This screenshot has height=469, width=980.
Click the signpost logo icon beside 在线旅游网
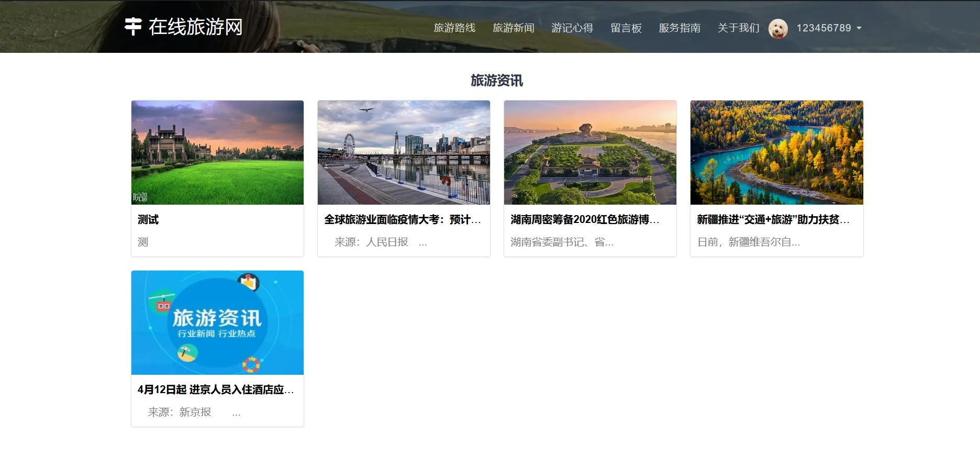133,27
